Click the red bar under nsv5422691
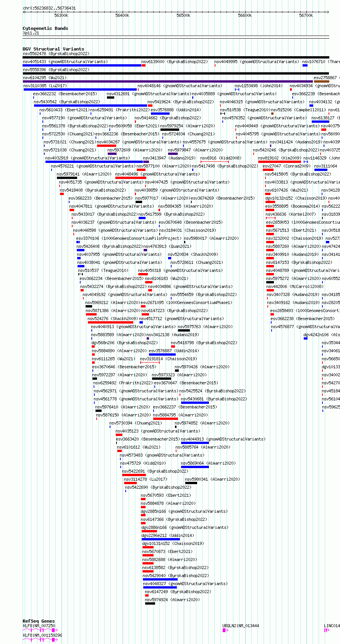The width and height of the screenshot is (340, 644). click(134, 475)
